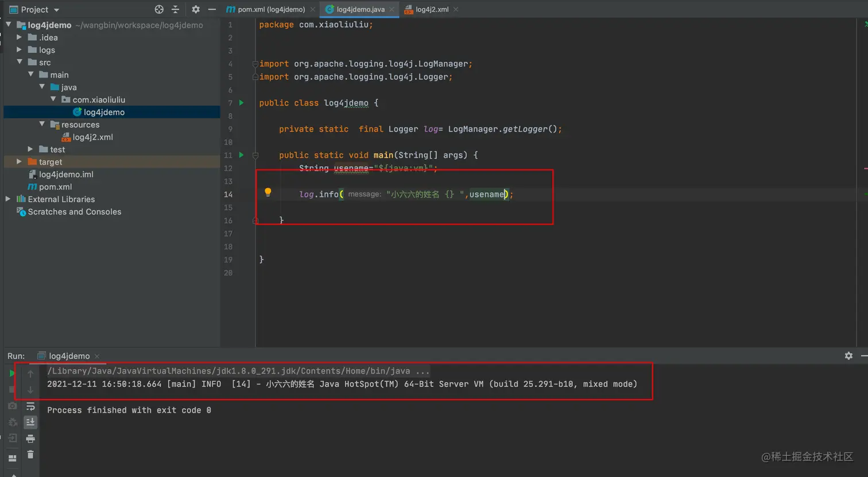This screenshot has height=477, width=868.
Task: Toggle soft-wrap in Run console
Action: pos(30,406)
